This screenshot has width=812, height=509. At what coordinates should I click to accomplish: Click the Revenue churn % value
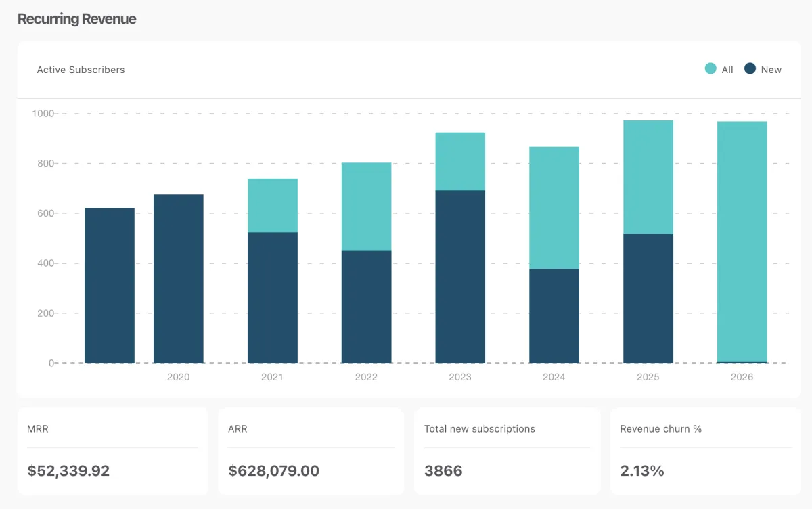click(x=641, y=470)
